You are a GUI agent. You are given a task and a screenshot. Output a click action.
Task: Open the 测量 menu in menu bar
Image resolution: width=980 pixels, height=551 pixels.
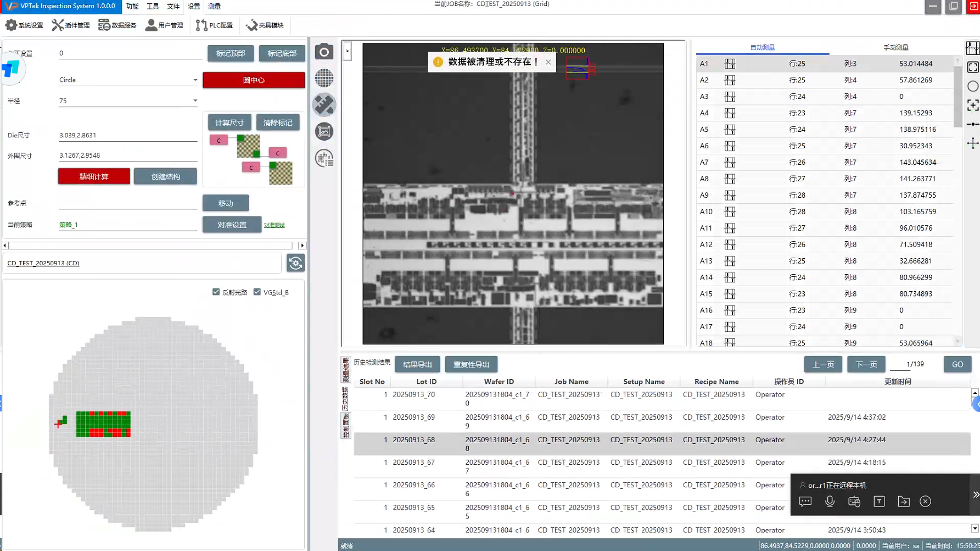tap(214, 7)
